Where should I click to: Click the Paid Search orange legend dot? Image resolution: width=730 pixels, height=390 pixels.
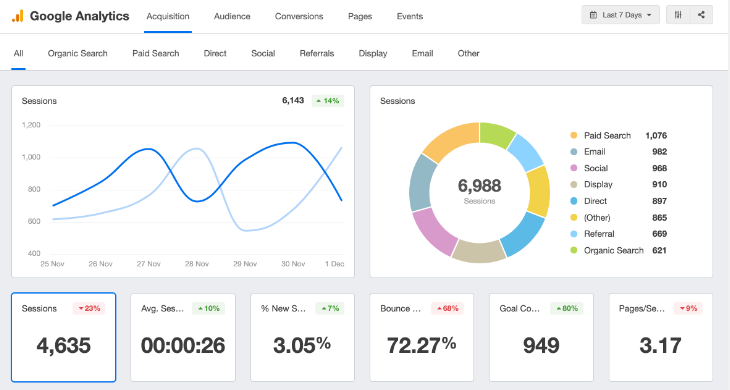574,135
